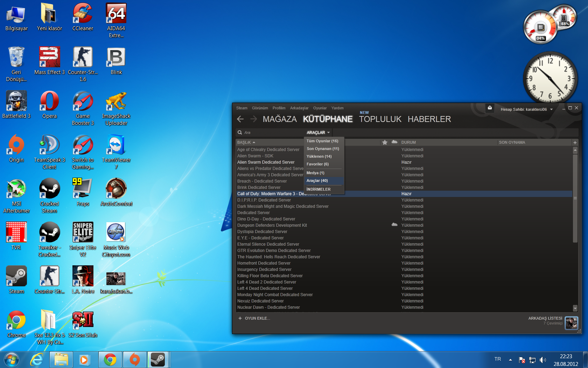
Task: Open Internet Explorer from taskbar
Action: (36, 360)
